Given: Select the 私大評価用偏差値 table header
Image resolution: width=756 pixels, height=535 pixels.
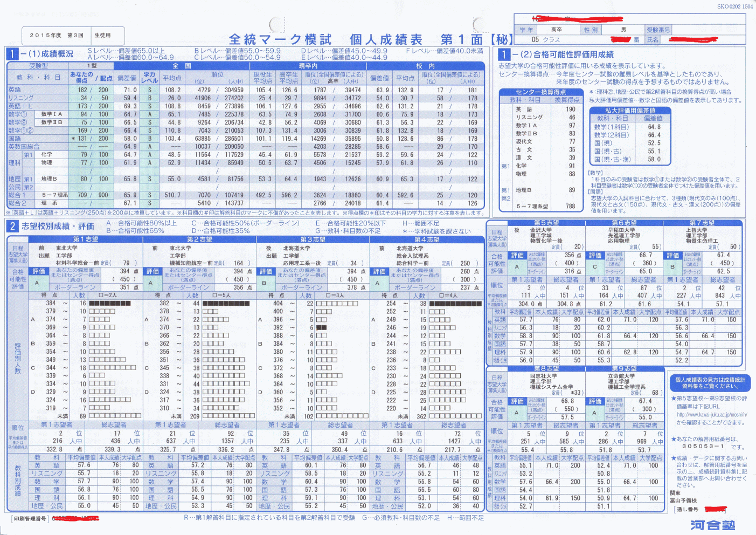Looking at the screenshot, I should click(x=630, y=111).
